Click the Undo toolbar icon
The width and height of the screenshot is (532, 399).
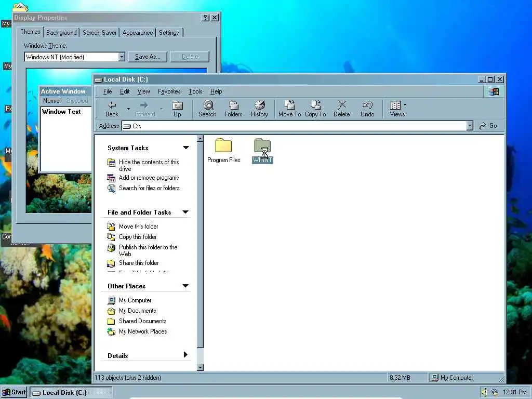(367, 109)
